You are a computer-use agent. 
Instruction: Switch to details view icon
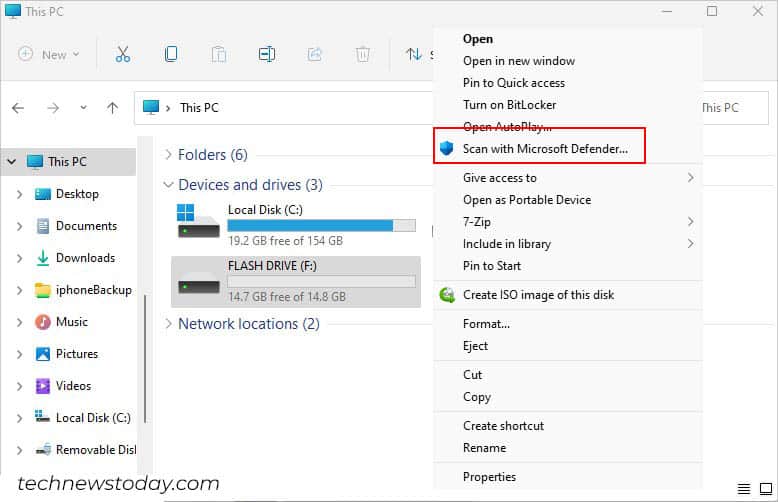[x=743, y=489]
